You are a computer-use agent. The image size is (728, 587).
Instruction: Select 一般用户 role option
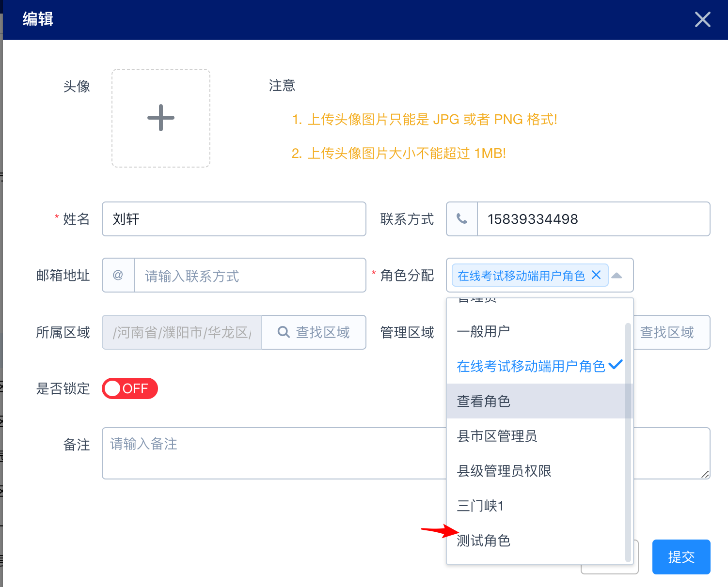(x=483, y=331)
